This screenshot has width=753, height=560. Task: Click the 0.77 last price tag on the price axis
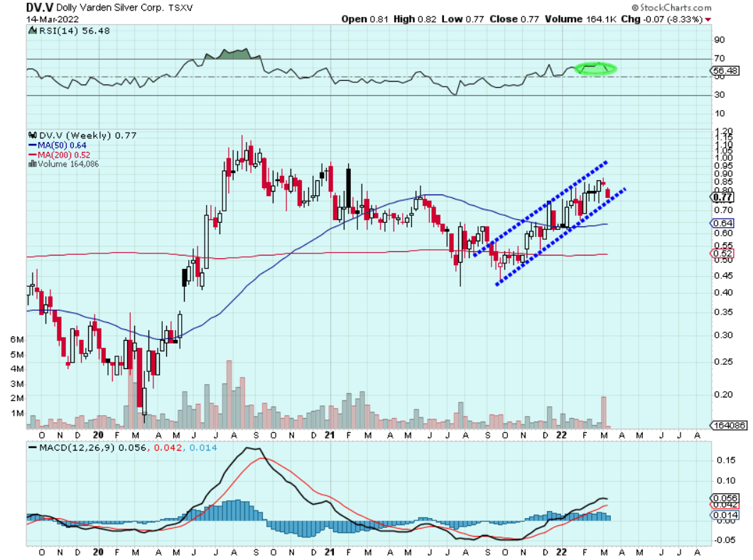722,197
